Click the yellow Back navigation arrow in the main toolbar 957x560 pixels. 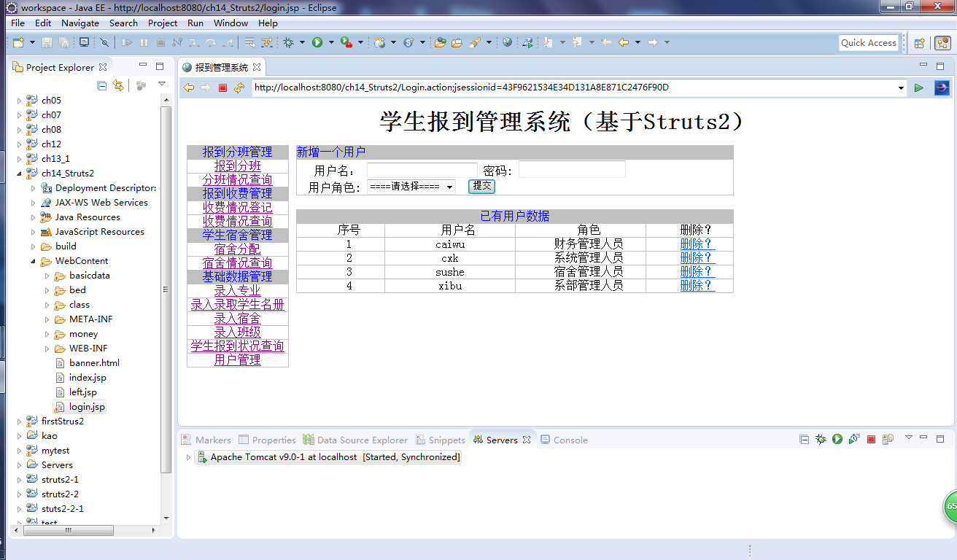coord(624,42)
